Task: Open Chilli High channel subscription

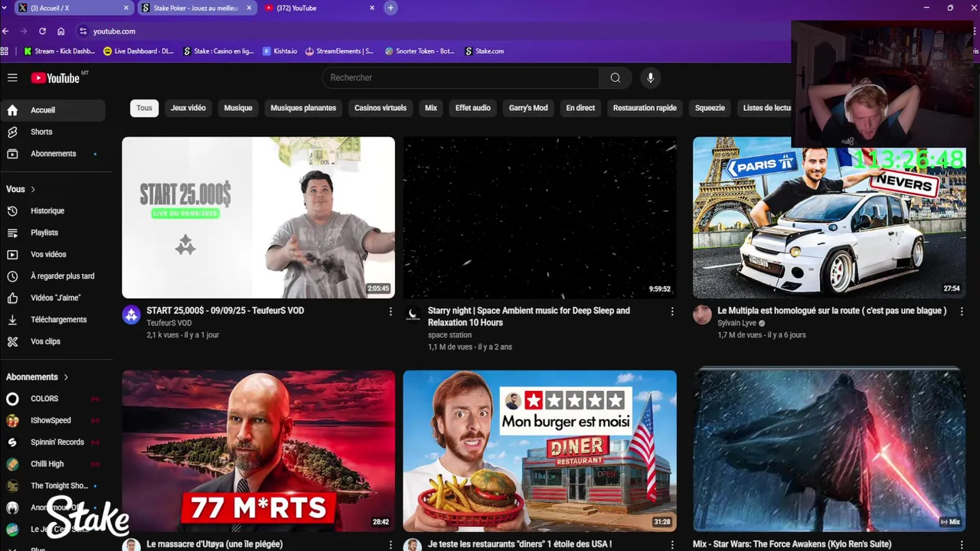Action: pos(53,464)
